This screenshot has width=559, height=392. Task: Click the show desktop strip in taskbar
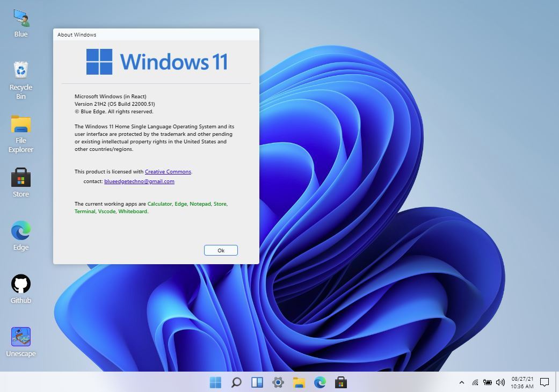[x=557, y=382]
